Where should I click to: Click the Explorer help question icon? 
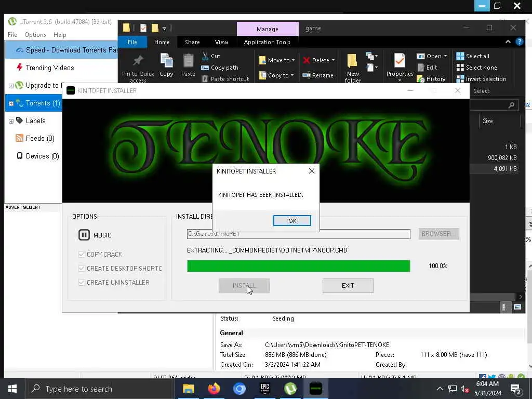click(x=519, y=42)
